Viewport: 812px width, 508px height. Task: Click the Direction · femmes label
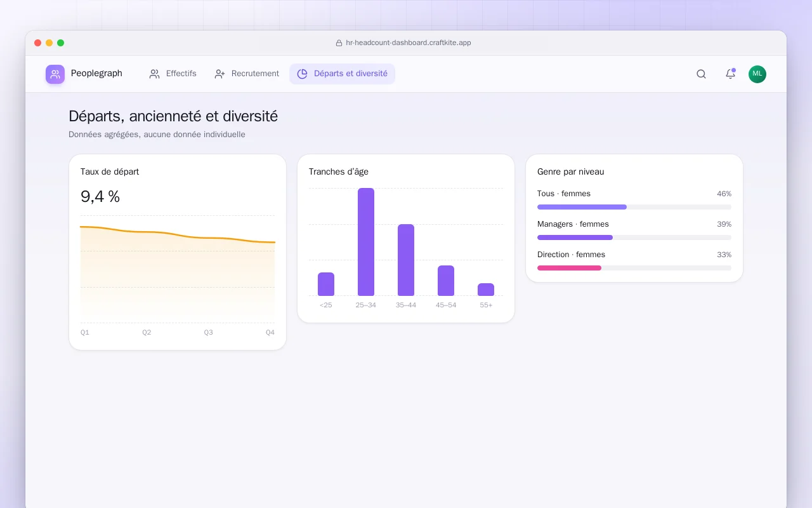(571, 255)
